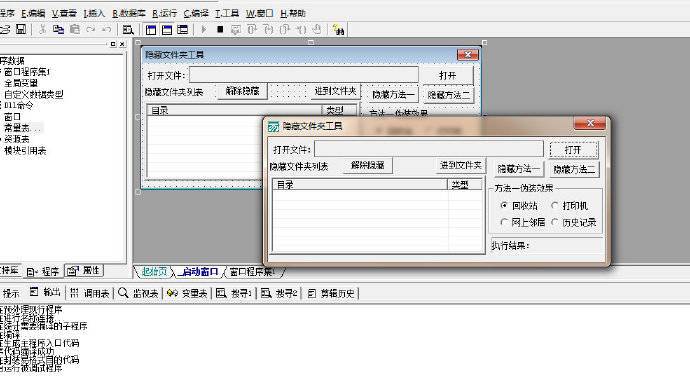Click the Cut scissors toolbar icon
This screenshot has width=690, height=379.
click(42, 29)
